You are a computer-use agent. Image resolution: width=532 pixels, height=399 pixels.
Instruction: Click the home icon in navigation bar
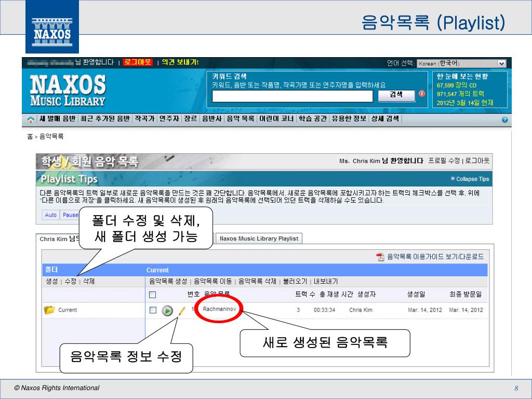(31, 119)
